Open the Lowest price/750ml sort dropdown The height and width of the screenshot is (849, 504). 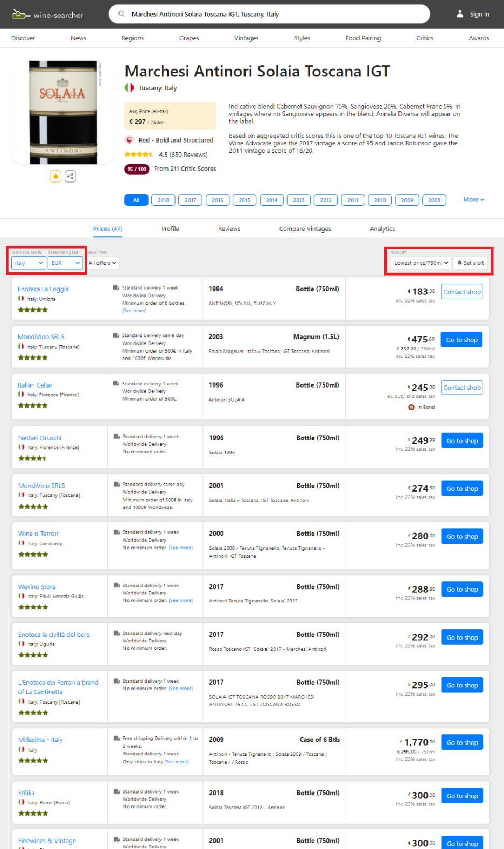(421, 263)
